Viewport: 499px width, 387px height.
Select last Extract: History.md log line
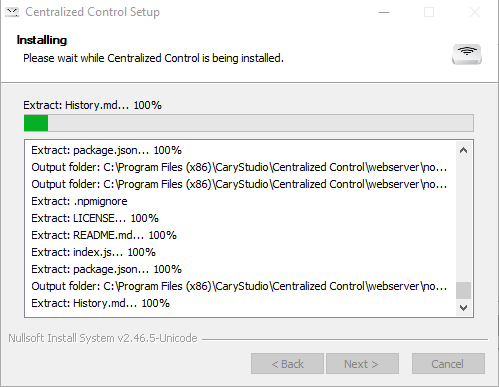(x=100, y=303)
